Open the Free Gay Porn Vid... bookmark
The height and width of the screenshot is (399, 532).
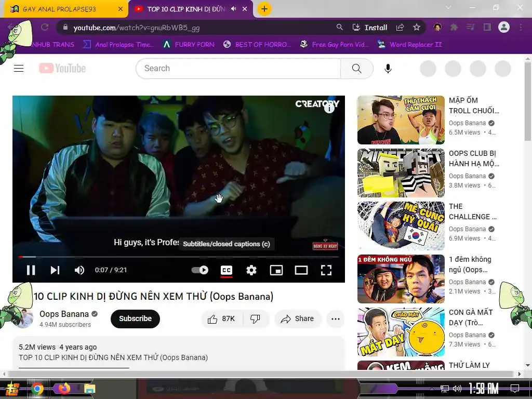tap(334, 45)
